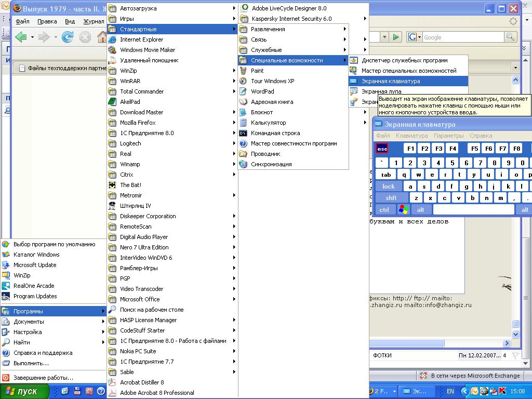Screen dimensions: 532x399
Task: Show hidden tray icons with the chevron
Action: click(x=464, y=391)
